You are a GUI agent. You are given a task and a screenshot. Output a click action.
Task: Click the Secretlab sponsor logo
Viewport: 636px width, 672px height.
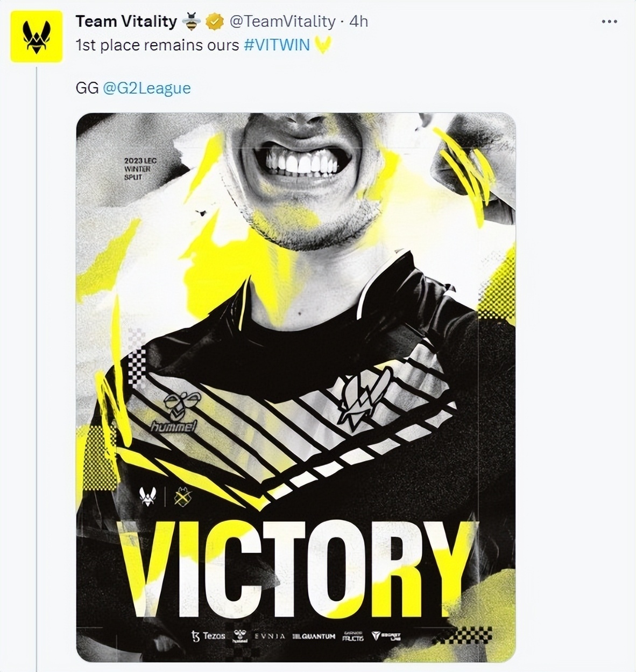386,636
